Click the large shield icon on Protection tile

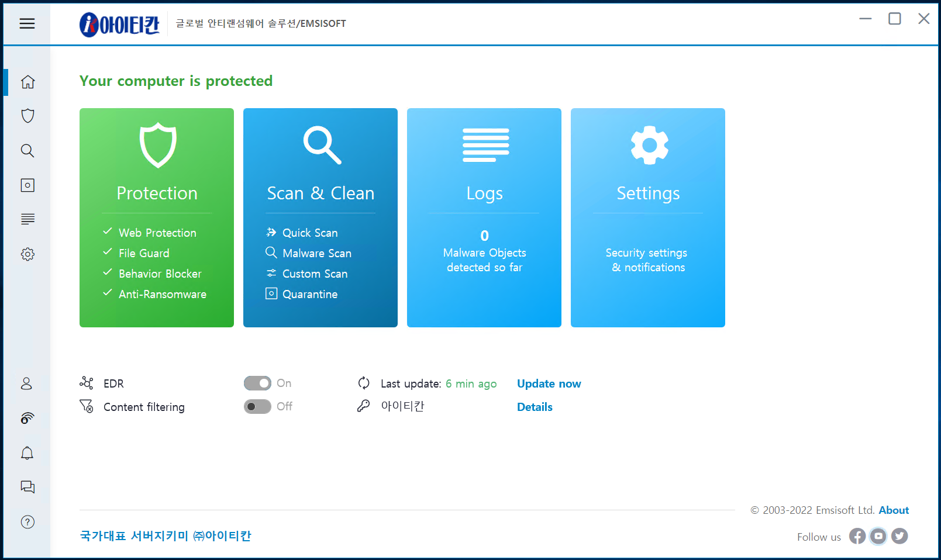158,145
